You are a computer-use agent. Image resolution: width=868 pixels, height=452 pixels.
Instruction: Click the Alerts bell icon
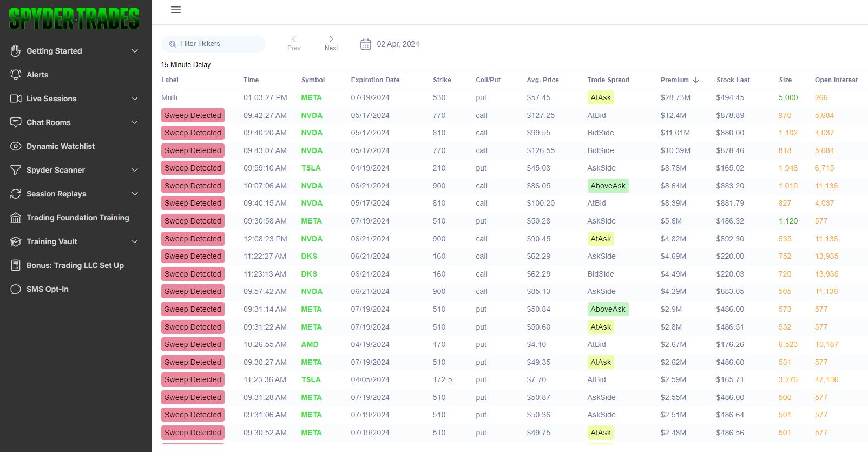(x=16, y=75)
